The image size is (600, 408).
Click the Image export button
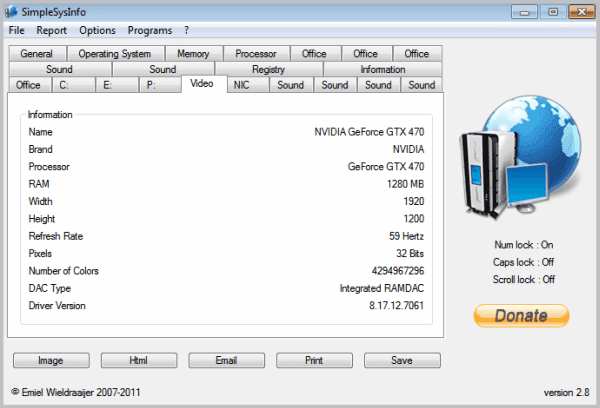50,360
